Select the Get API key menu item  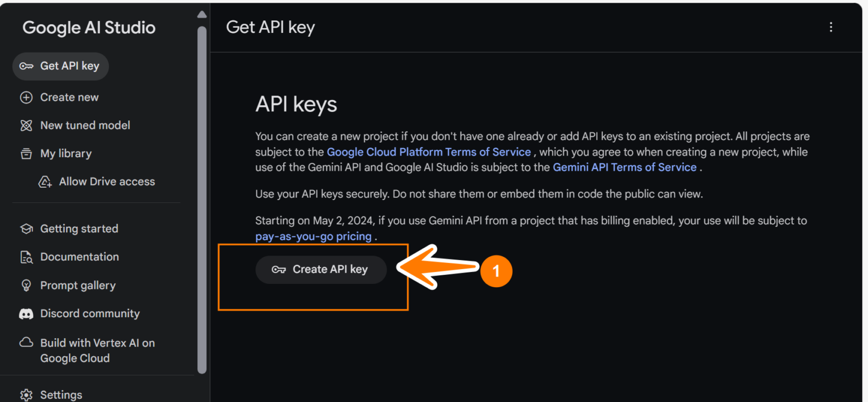click(x=60, y=66)
